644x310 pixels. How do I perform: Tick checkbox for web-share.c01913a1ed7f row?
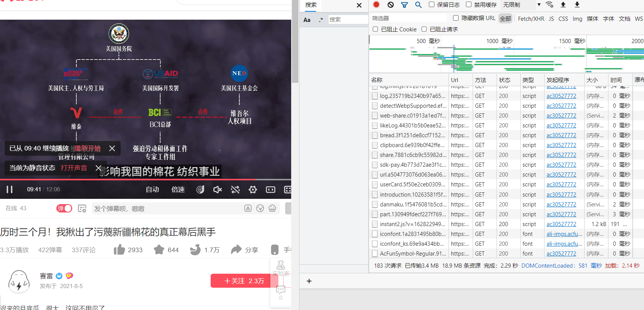coord(375,115)
